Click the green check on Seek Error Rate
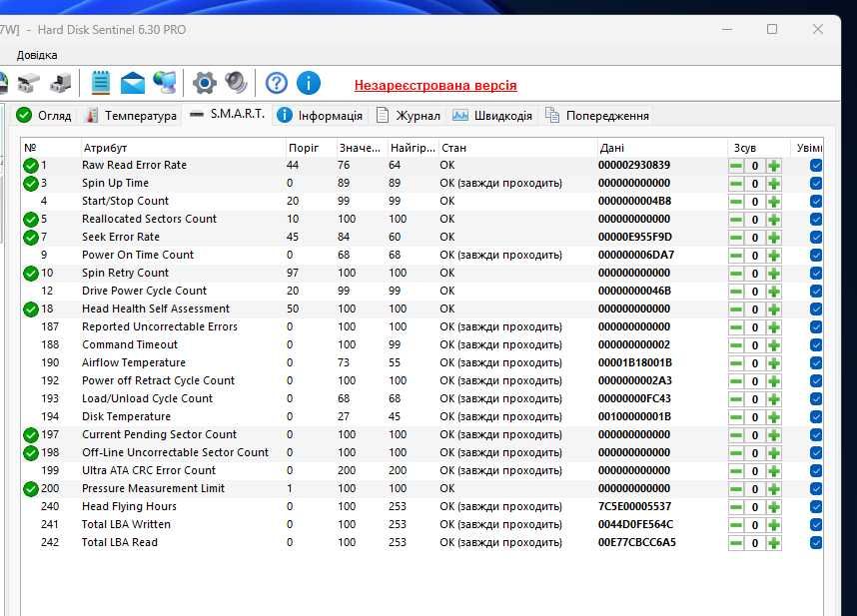 pos(31,238)
